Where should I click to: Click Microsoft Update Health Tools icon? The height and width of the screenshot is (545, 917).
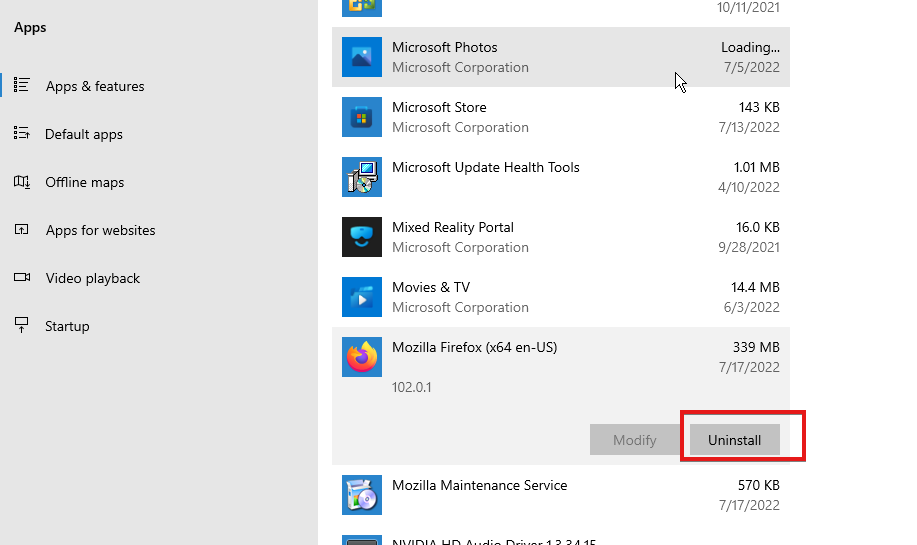pos(362,177)
